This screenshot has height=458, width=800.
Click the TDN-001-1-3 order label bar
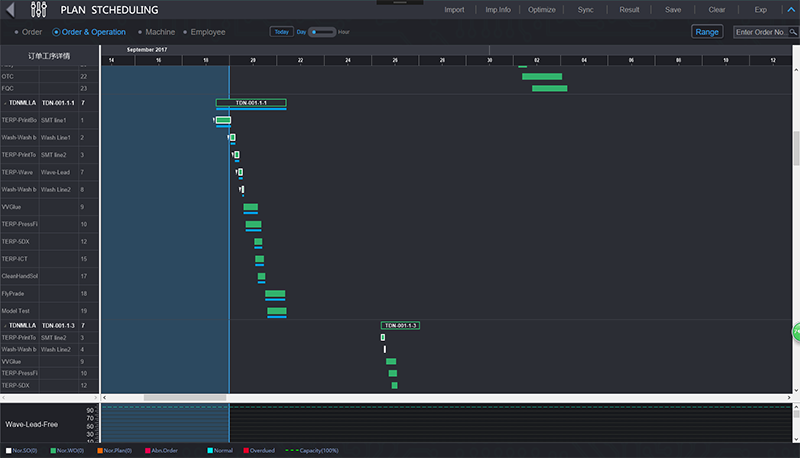coord(400,326)
